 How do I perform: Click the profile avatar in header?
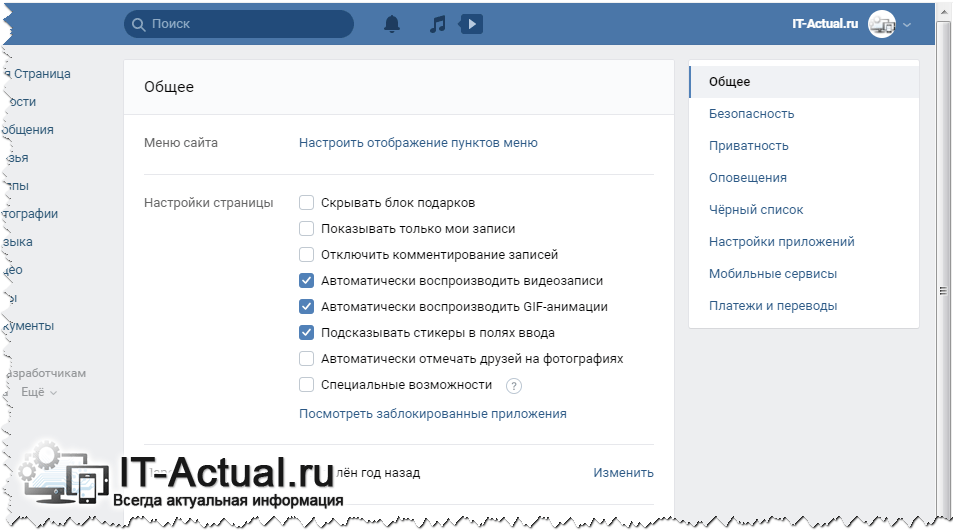tap(881, 24)
